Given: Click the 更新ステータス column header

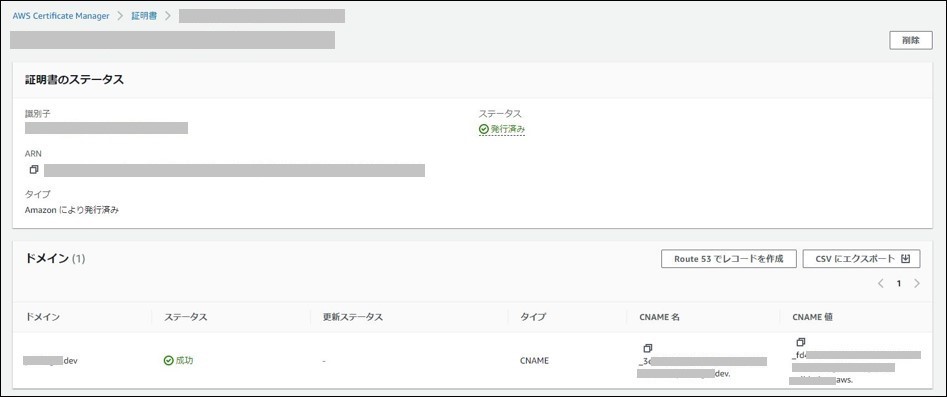Looking at the screenshot, I should (353, 317).
